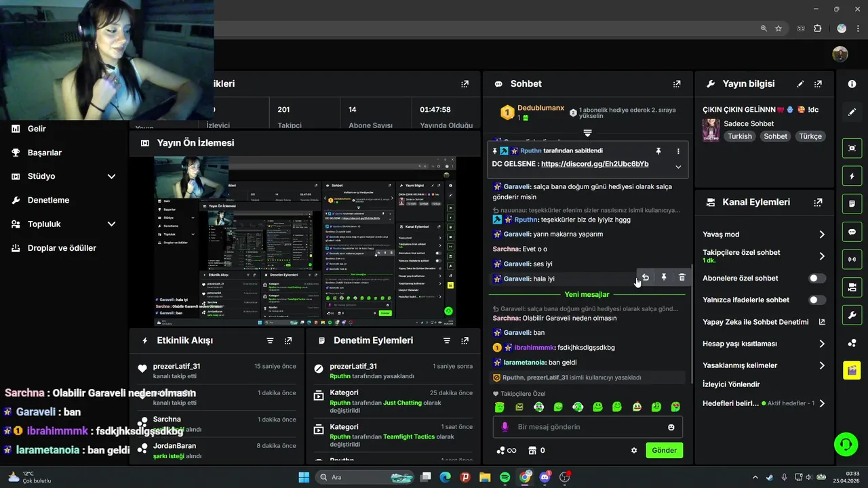Screen dimensions: 868x488
Task: Click the note page quick action
Action: pyautogui.click(x=852, y=204)
